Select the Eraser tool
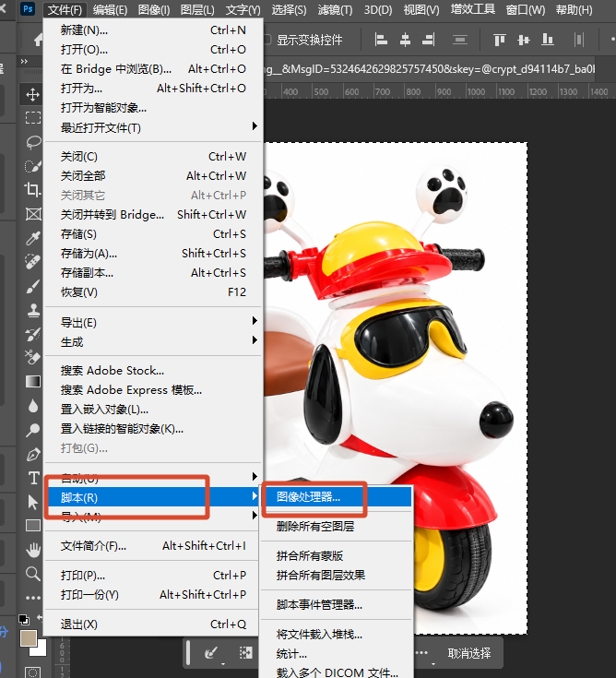This screenshot has height=678, width=616. tap(33, 357)
